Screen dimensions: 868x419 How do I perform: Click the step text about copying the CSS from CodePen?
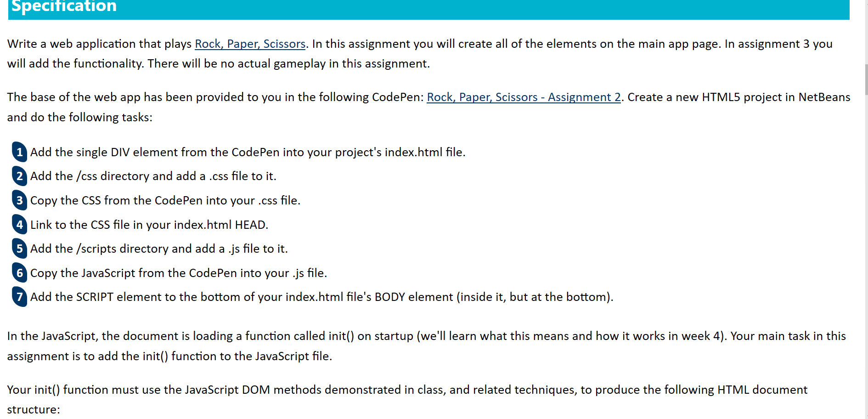point(165,200)
